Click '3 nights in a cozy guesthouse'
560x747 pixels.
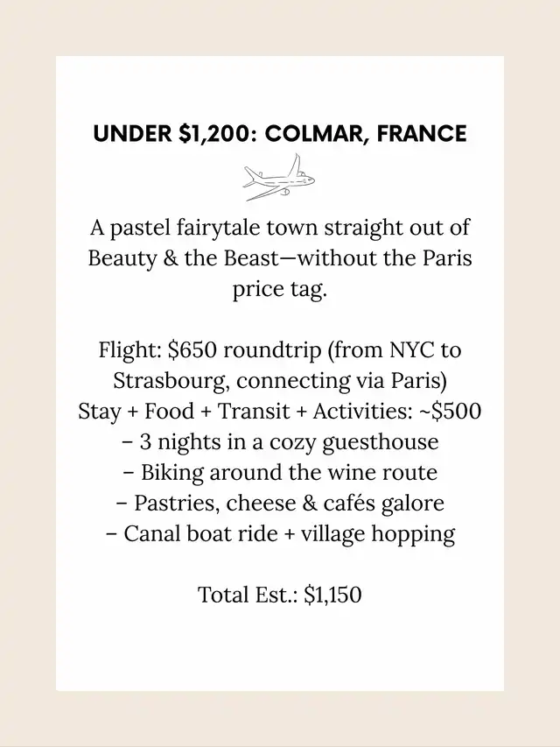tap(280, 442)
